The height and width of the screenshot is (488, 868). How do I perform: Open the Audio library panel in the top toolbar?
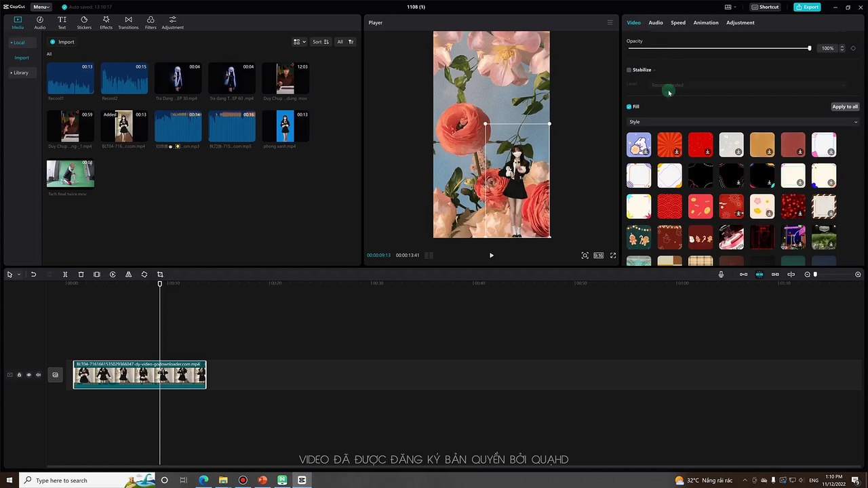pos(40,22)
